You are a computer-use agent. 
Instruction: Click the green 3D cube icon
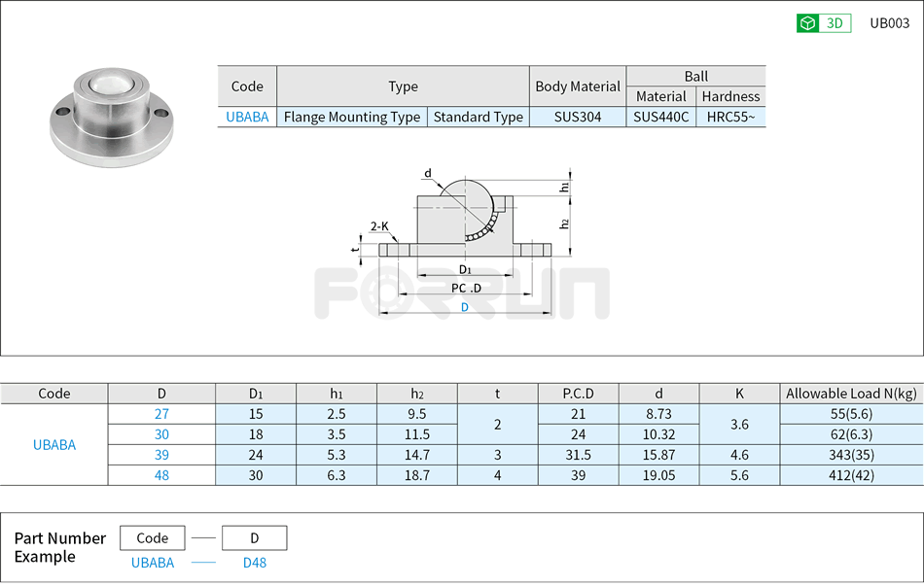click(x=807, y=23)
